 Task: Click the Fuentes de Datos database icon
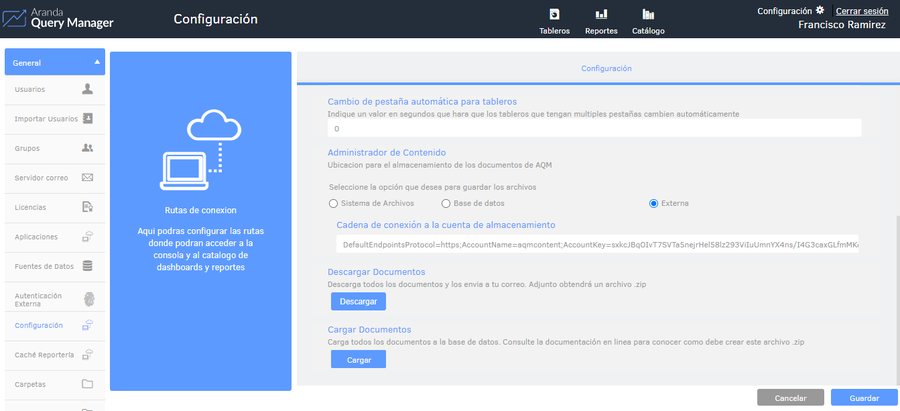click(87, 266)
